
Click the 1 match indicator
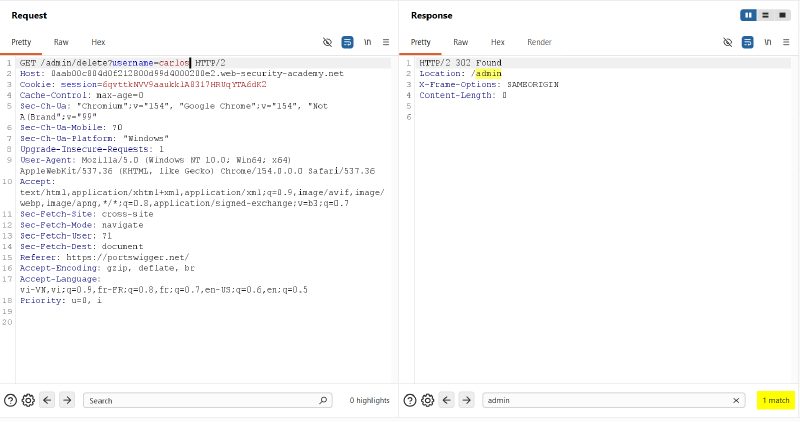pos(776,401)
